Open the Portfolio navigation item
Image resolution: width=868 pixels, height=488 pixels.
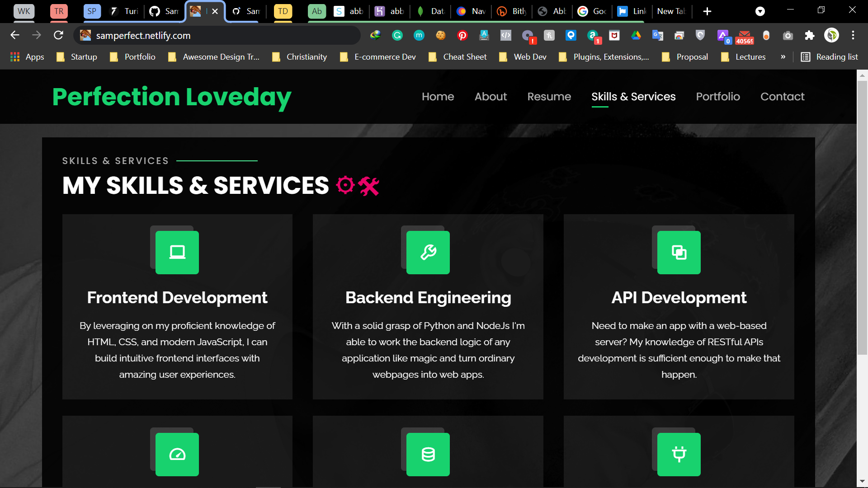pos(718,97)
